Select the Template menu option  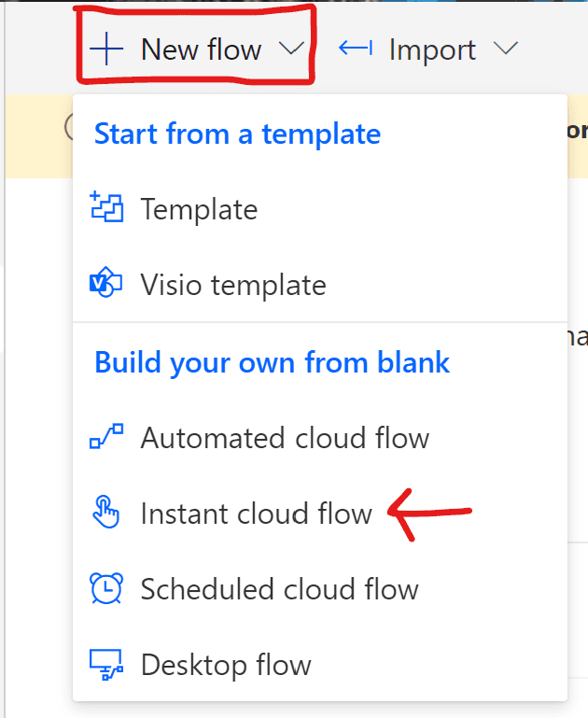click(x=199, y=209)
